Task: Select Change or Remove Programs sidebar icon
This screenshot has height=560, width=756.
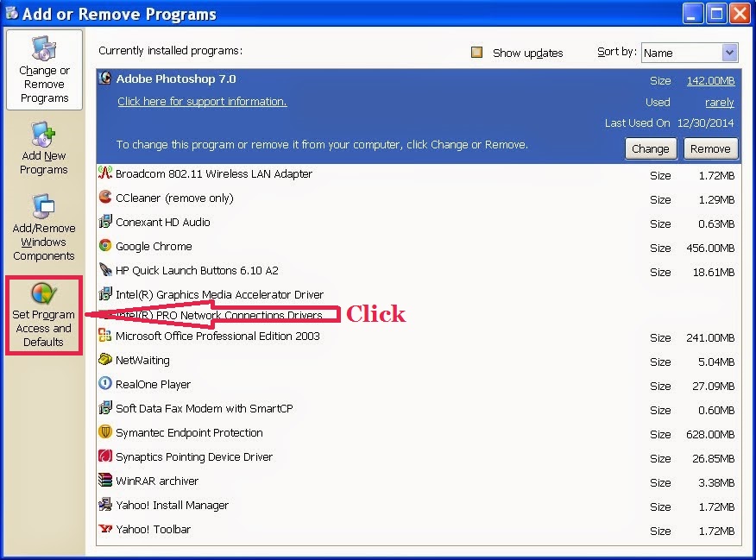Action: pyautogui.click(x=44, y=48)
